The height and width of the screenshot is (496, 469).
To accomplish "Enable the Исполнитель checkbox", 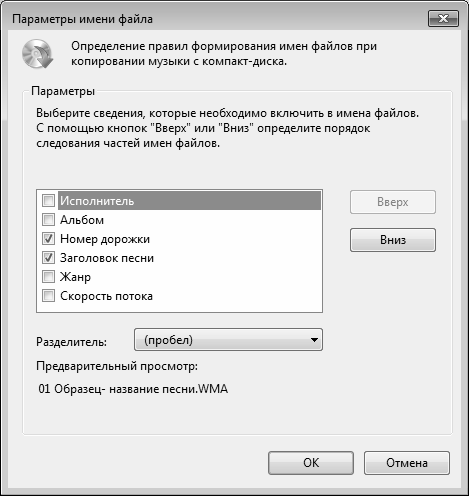I will [x=48, y=201].
